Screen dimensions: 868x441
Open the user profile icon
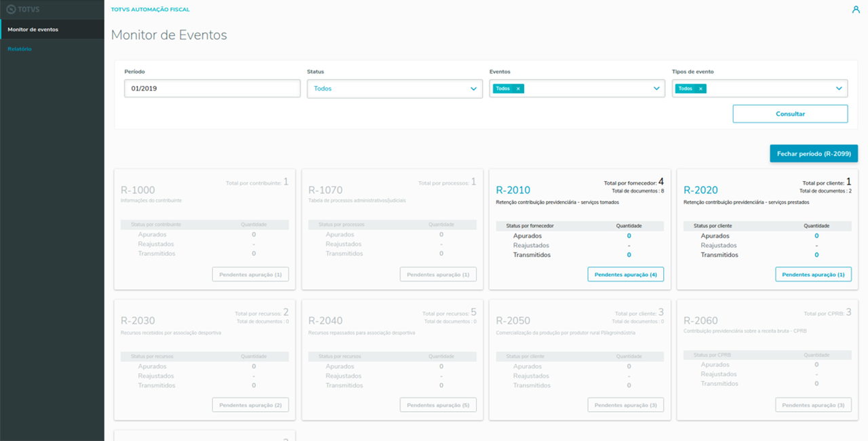pos(855,9)
